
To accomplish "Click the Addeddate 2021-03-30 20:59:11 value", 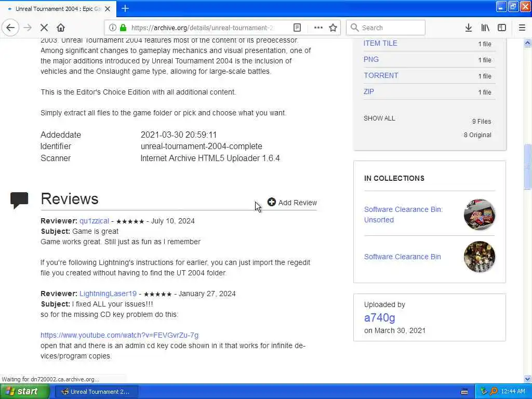I will tap(179, 135).
